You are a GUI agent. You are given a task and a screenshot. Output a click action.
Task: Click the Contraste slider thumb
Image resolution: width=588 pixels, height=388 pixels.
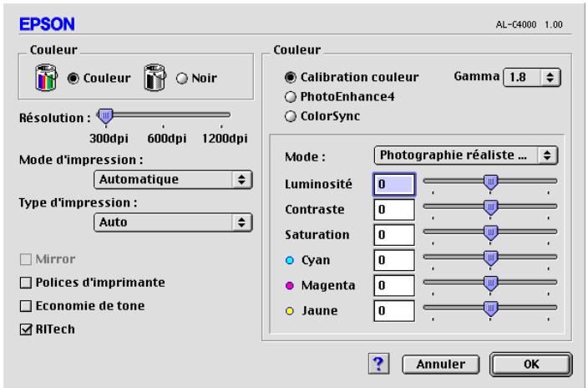[x=490, y=207]
